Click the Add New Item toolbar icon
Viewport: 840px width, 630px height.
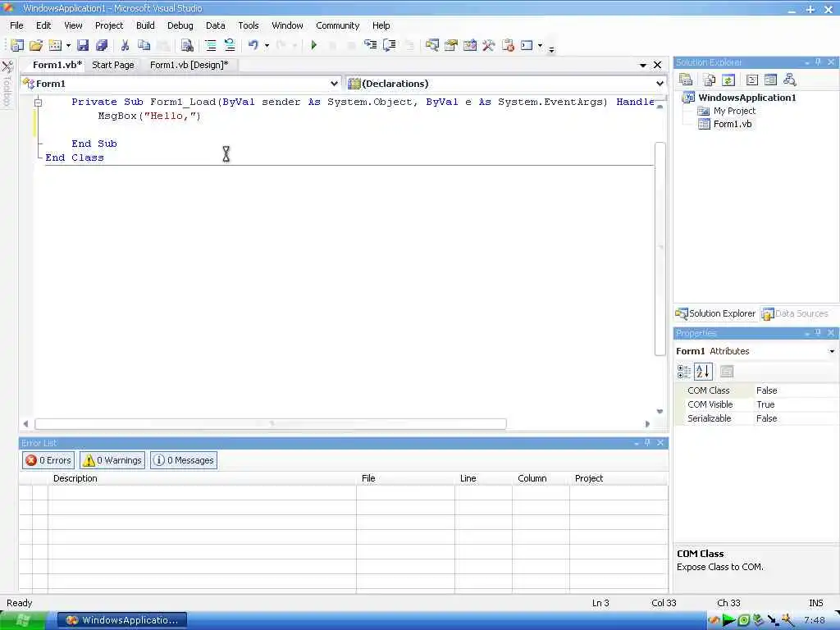coord(55,46)
